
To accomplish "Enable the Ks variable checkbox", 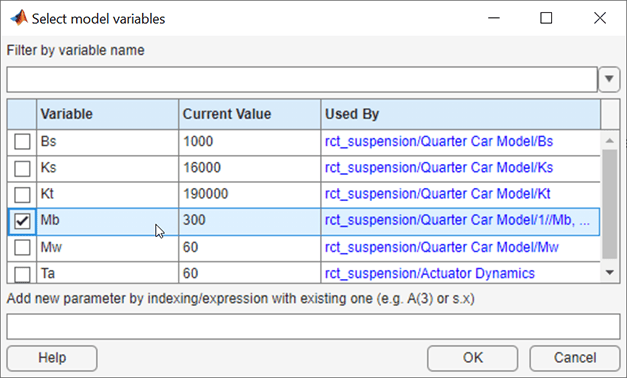I will tap(22, 168).
